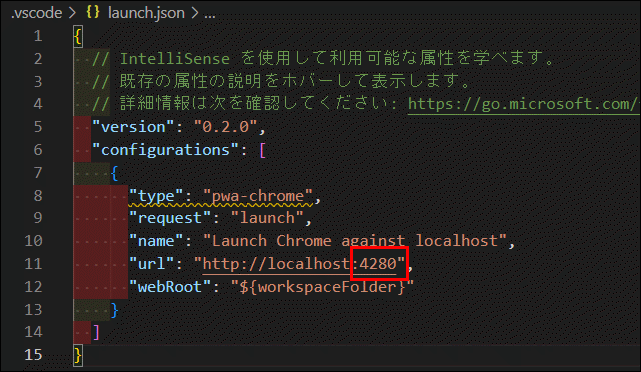Click line number 8 in gutter
This screenshot has height=372, width=641.
[38, 195]
